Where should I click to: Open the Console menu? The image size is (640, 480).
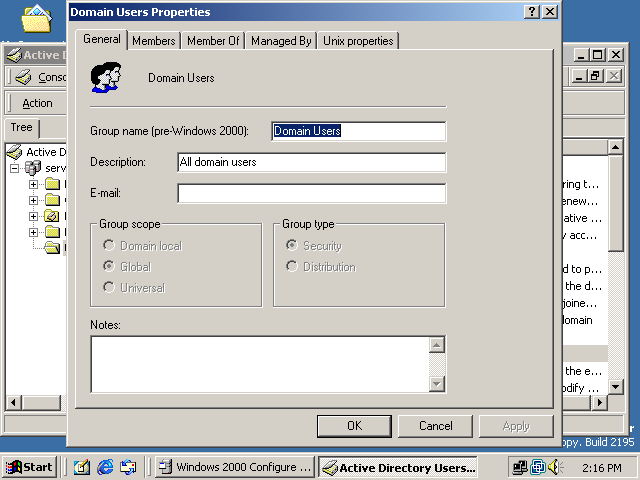(x=52, y=77)
